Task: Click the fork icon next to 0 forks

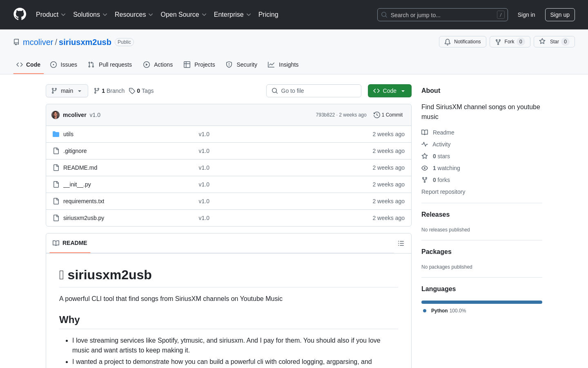Action: (x=425, y=180)
